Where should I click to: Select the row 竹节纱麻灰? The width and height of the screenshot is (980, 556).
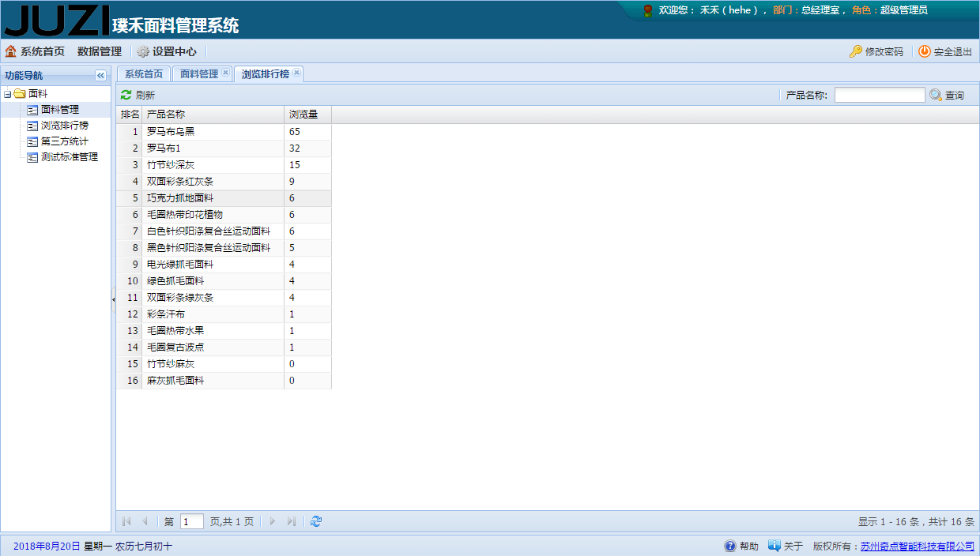[x=224, y=364]
